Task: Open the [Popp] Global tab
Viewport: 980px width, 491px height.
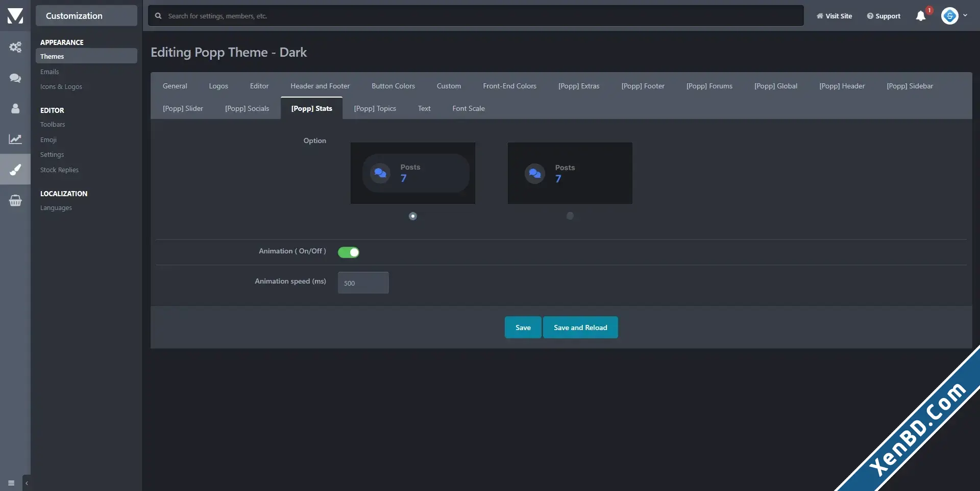Action: click(776, 86)
